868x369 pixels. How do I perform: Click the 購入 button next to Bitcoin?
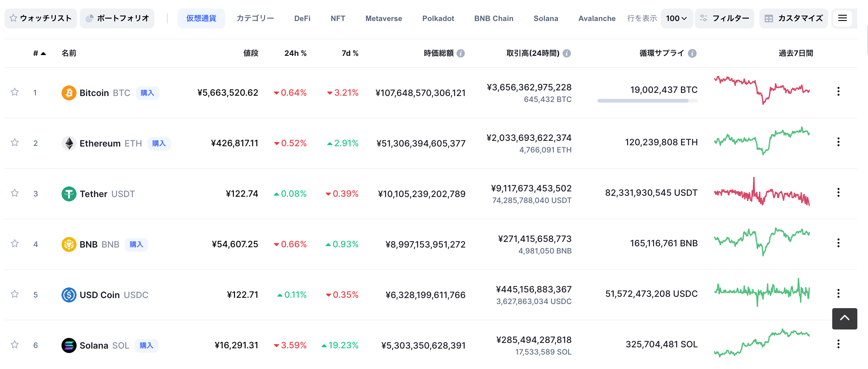[x=147, y=93]
